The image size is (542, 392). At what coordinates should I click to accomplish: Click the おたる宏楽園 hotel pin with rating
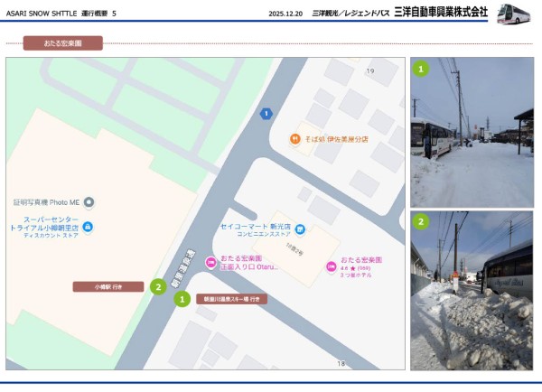331,265
